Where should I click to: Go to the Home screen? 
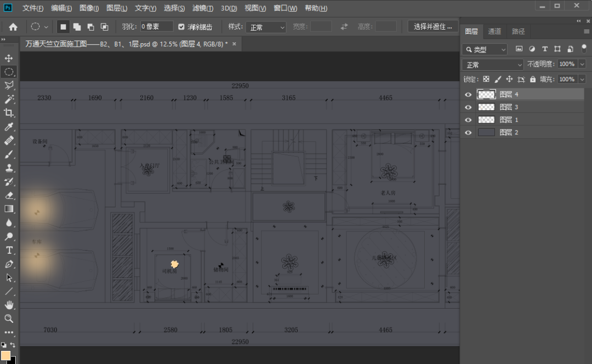click(13, 27)
